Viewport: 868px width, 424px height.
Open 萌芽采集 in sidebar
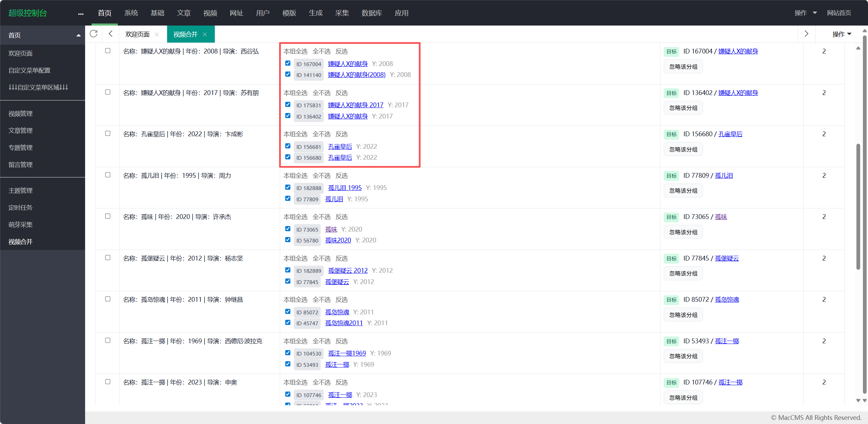[20, 225]
